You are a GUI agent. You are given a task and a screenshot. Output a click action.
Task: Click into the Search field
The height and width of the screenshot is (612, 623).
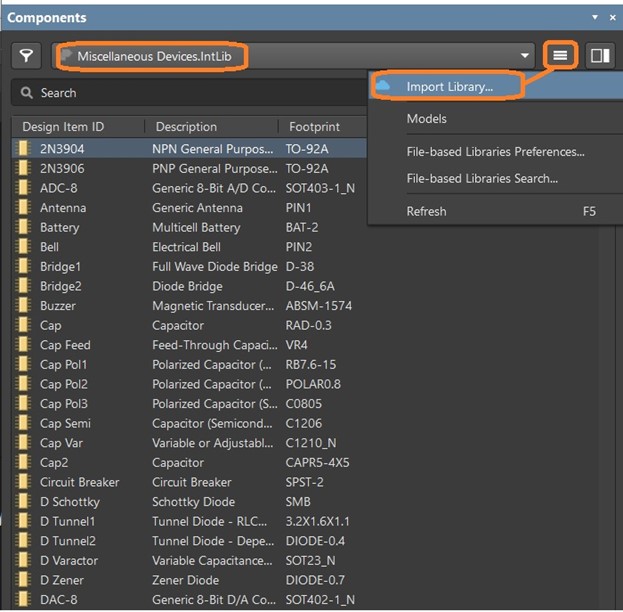[x=190, y=93]
